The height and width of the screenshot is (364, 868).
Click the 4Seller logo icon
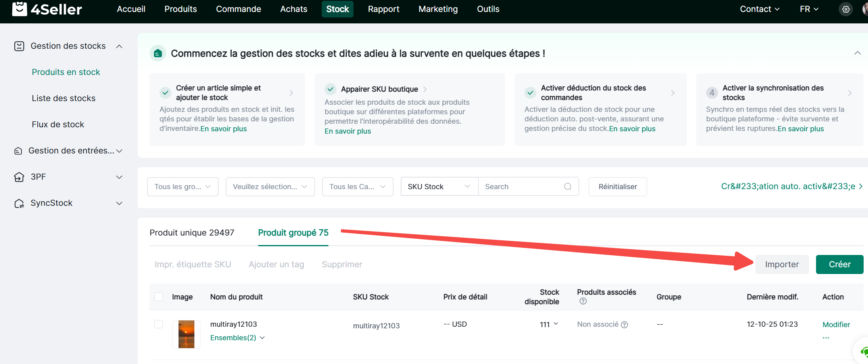pos(19,9)
